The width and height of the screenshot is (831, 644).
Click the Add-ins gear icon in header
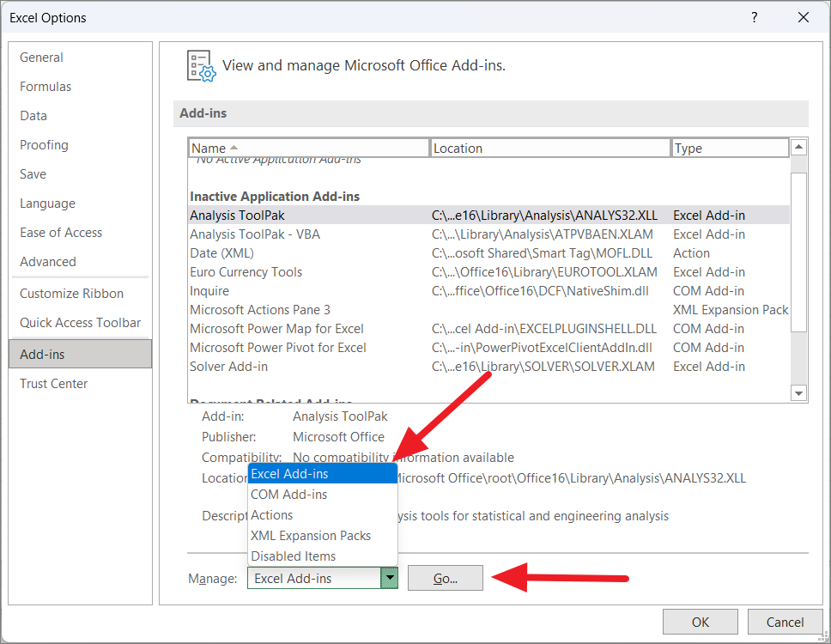point(201,66)
